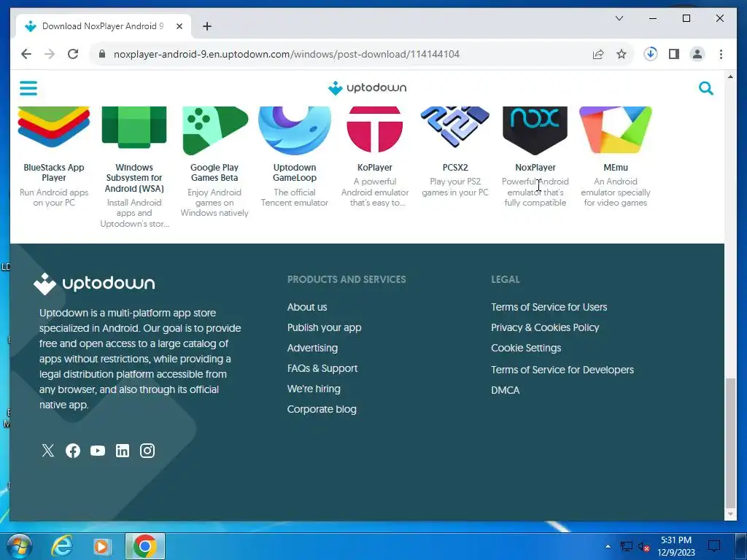Visit Uptodown's Instagram page
The image size is (747, 560).
pos(147,451)
